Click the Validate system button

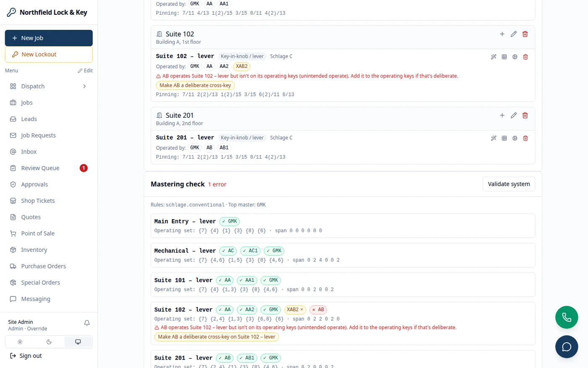click(x=509, y=184)
